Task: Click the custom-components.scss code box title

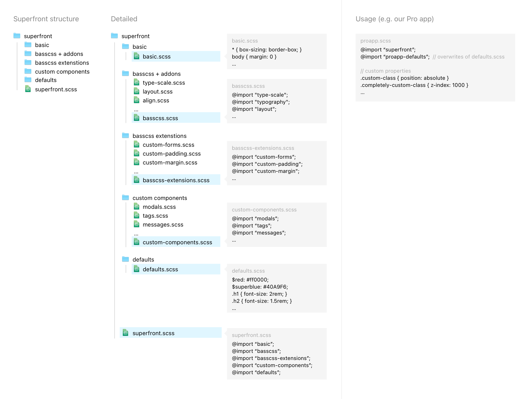Action: pos(264,210)
